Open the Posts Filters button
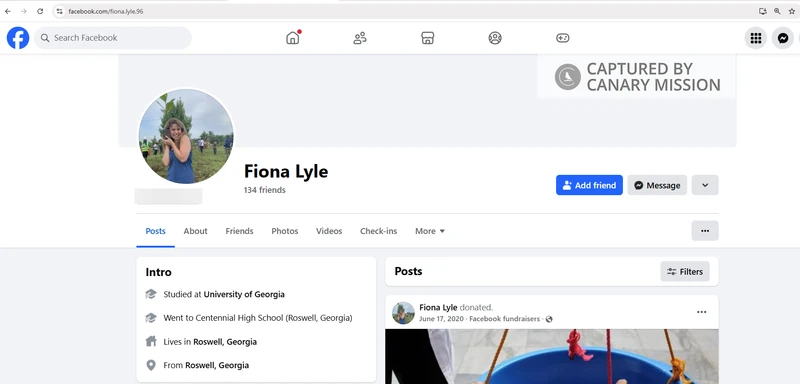The width and height of the screenshot is (800, 384). click(x=685, y=272)
